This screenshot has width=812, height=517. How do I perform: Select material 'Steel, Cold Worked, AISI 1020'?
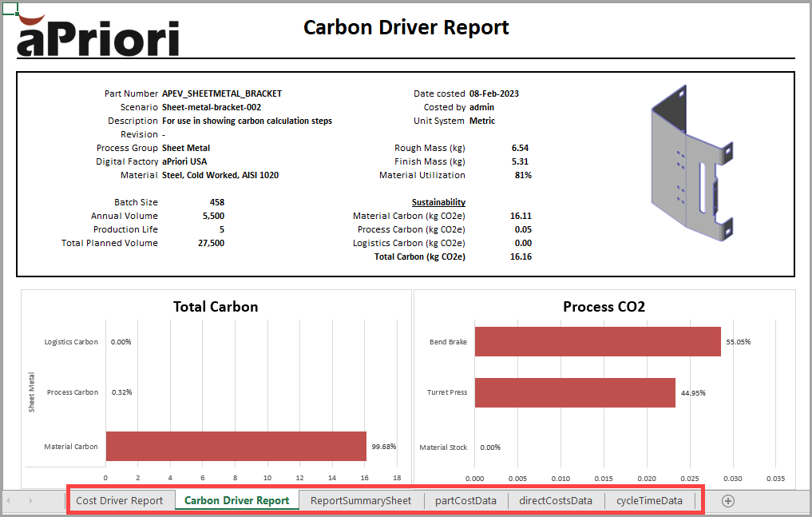tap(220, 175)
